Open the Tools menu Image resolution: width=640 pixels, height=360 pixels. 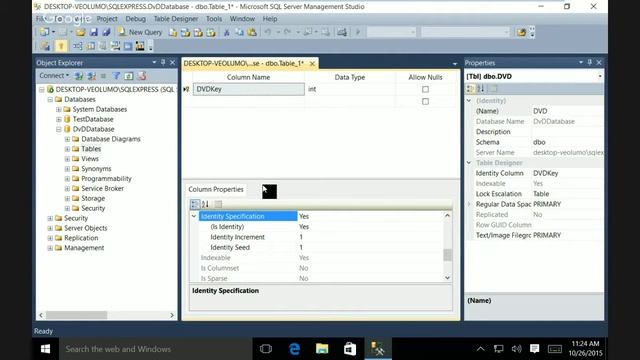coord(214,19)
